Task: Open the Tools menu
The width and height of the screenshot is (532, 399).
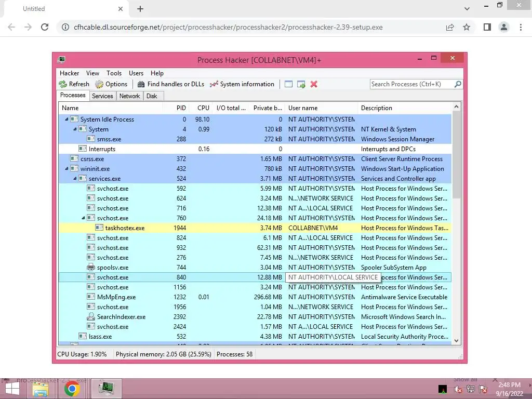Action: click(114, 73)
